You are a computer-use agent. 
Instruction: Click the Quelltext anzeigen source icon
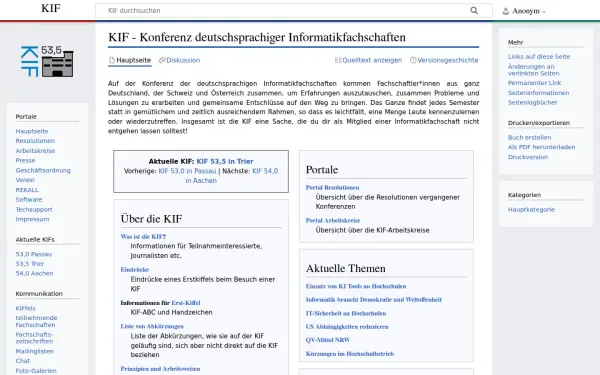[x=338, y=60]
